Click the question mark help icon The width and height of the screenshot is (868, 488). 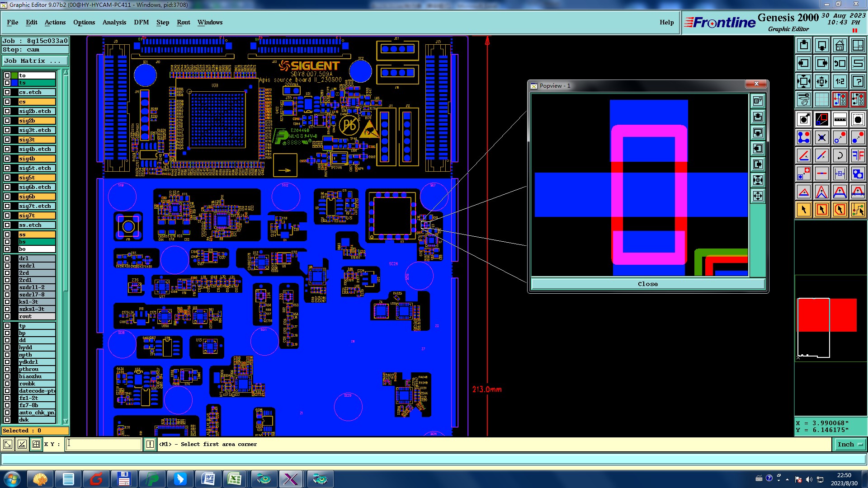pos(858,81)
